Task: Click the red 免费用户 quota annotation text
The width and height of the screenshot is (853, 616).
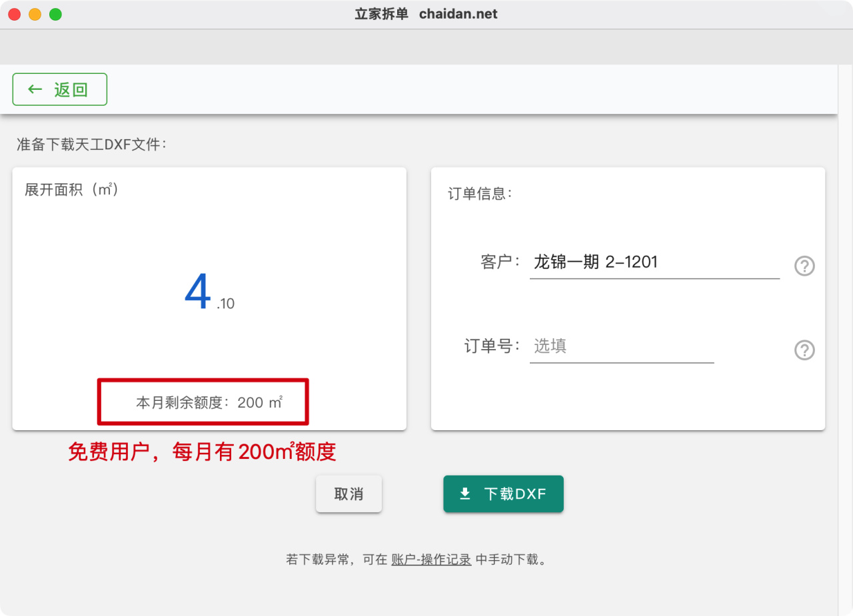Action: point(202,452)
